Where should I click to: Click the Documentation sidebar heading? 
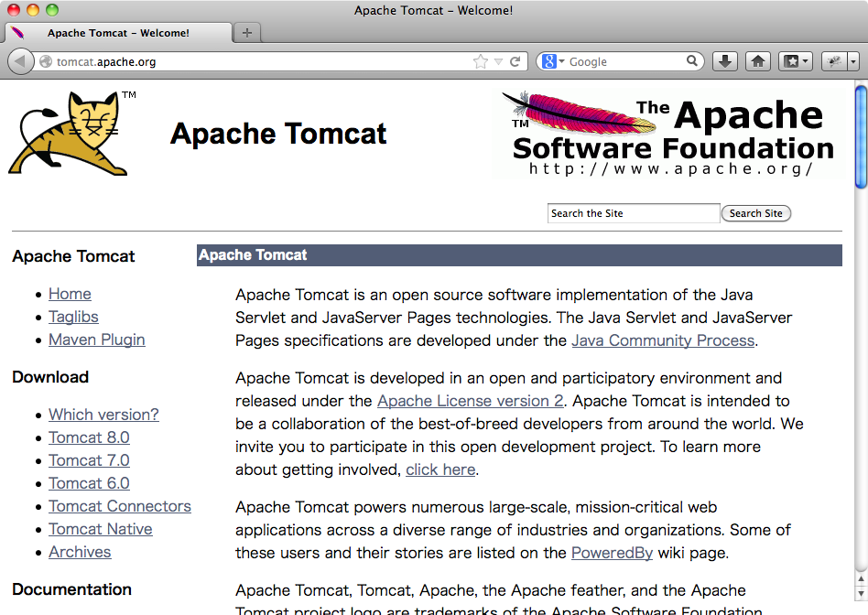tap(72, 589)
